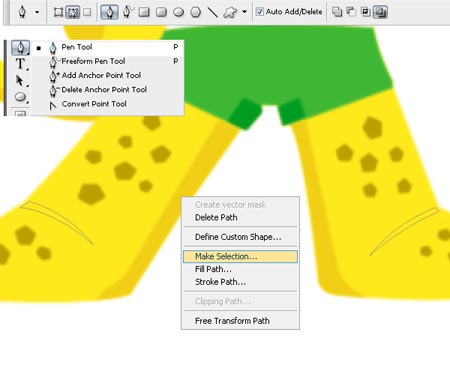The image size is (450, 389).
Task: Select the Rounded Rectangle shape tool
Action: tap(161, 12)
